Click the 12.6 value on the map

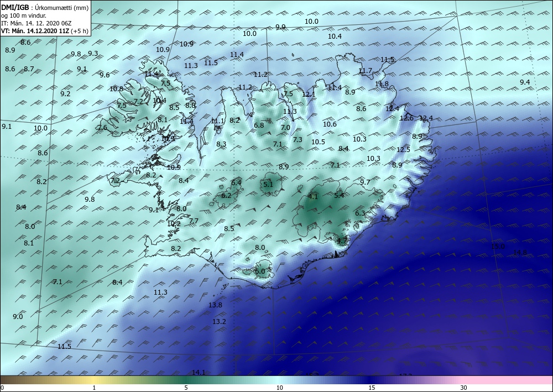406,118
